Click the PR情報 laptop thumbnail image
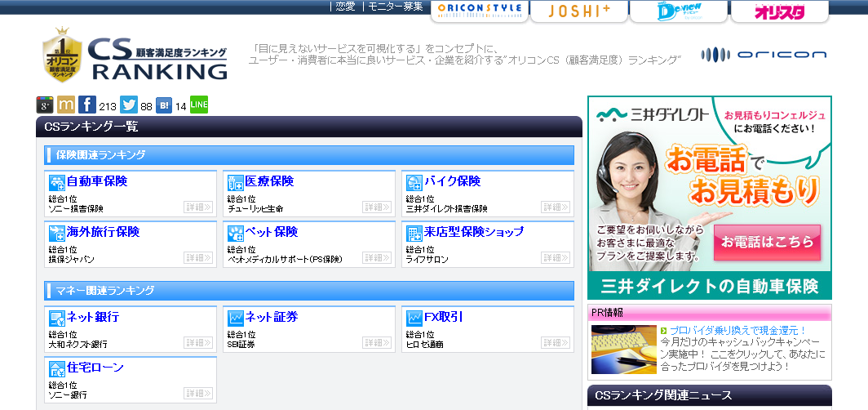868x410 pixels. point(623,350)
